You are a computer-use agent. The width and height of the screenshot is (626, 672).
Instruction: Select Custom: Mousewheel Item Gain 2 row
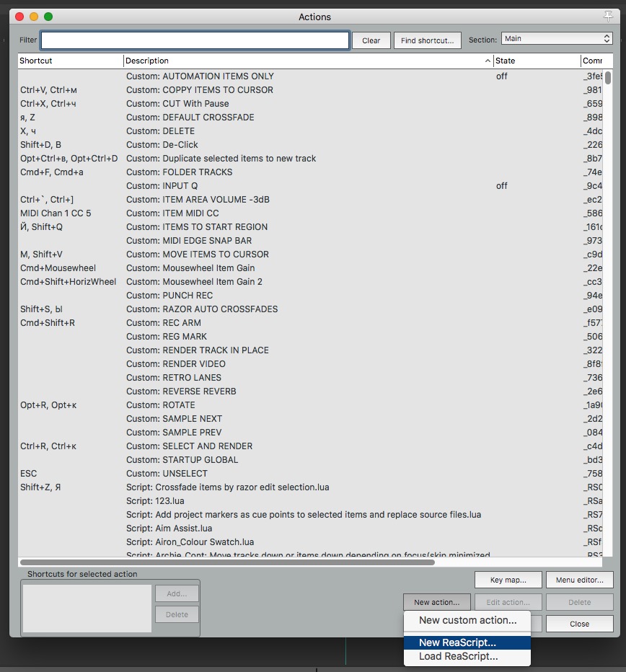[x=310, y=282]
